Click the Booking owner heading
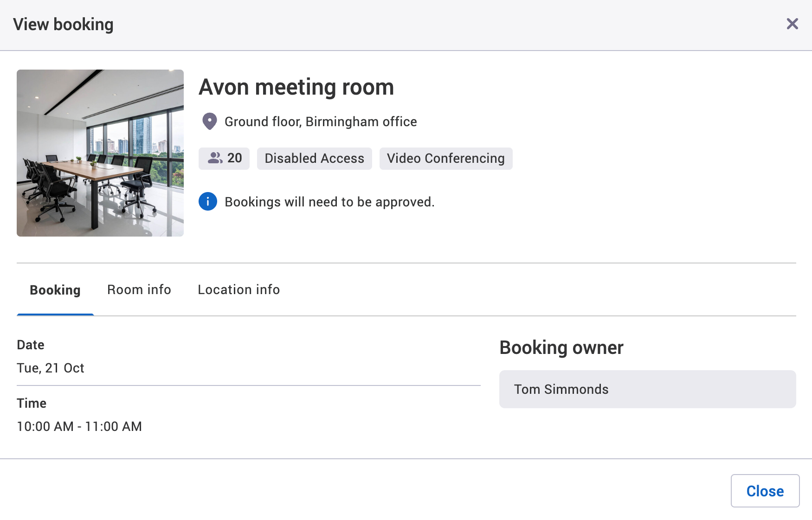 [x=561, y=347]
